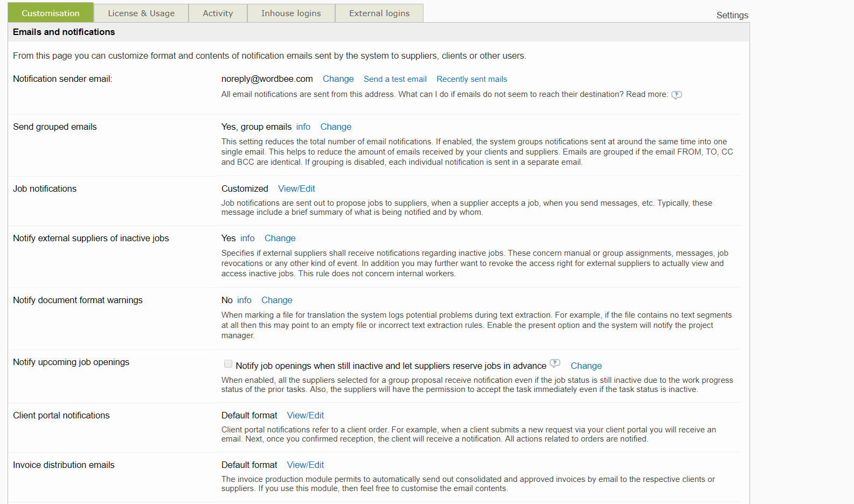
Task: Click help icon beside upcoming job openings option
Action: tap(555, 363)
